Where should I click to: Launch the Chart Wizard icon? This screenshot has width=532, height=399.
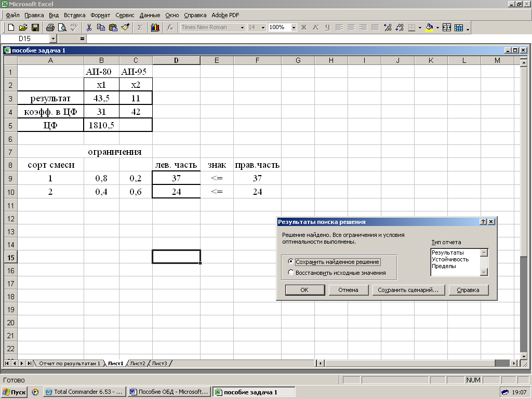coord(155,28)
